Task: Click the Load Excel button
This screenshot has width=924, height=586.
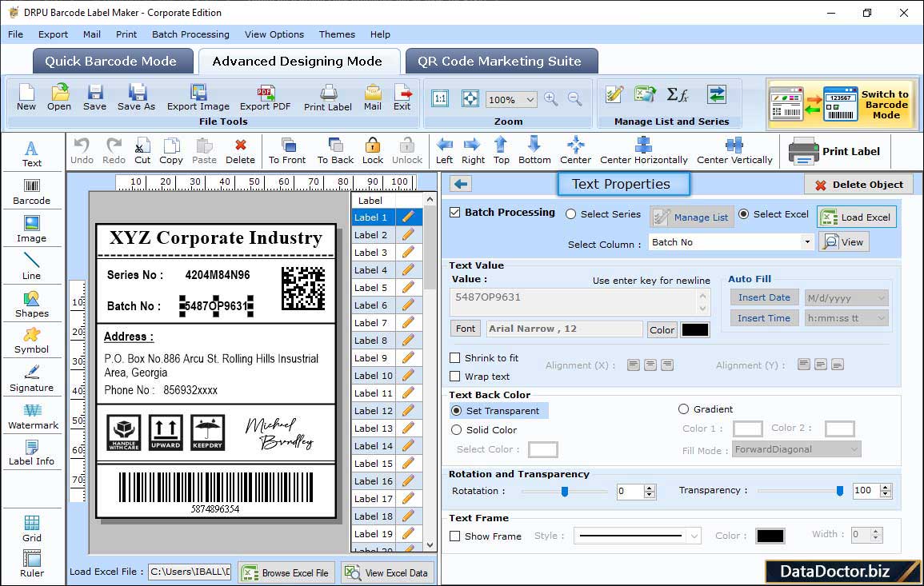Action: tap(857, 217)
